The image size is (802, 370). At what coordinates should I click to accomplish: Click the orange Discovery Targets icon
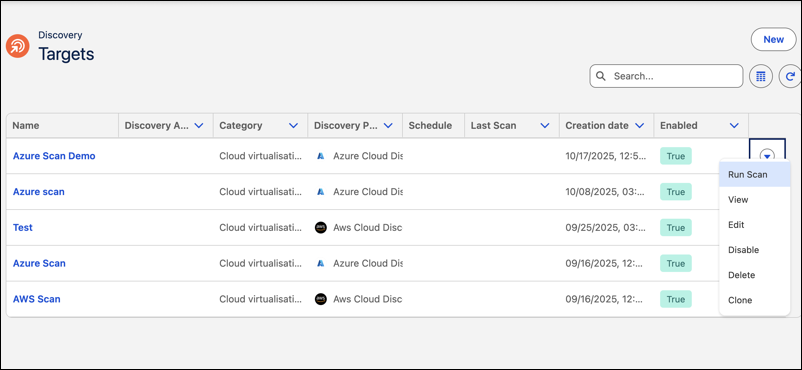[x=17, y=46]
